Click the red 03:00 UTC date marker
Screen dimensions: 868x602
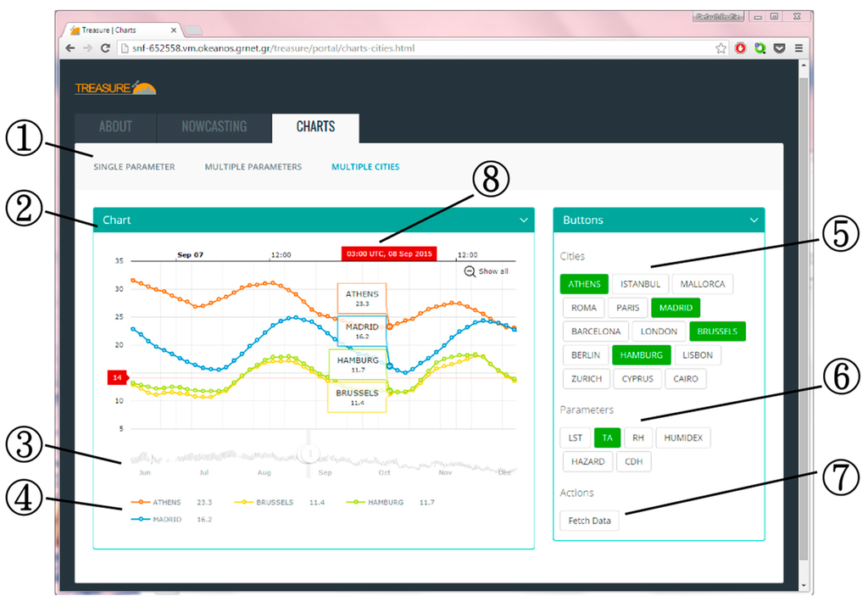pos(389,254)
